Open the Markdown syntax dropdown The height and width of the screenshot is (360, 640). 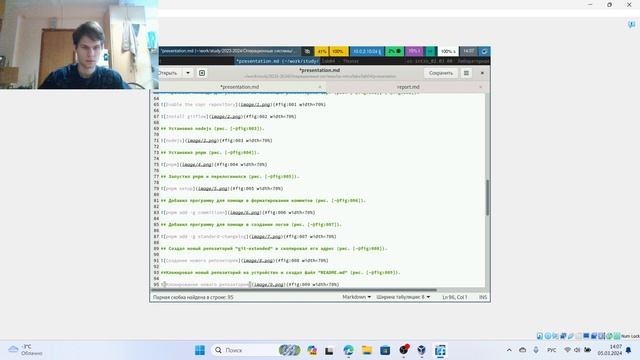coord(356,297)
